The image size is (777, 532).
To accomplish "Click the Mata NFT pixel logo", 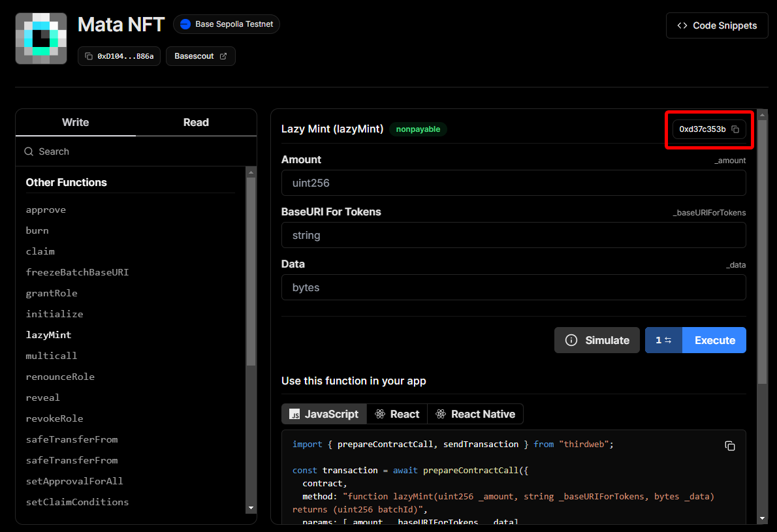I will [41, 38].
